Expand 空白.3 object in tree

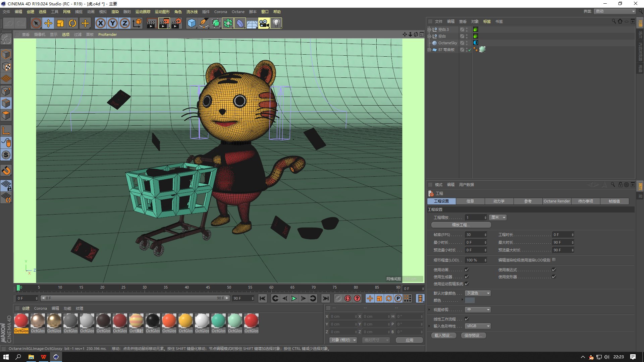(429, 29)
